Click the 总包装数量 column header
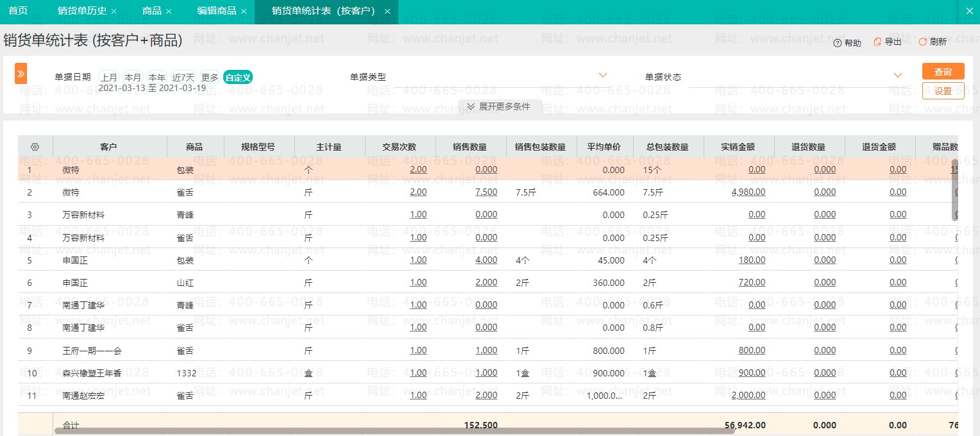This screenshot has width=980, height=436. point(668,147)
